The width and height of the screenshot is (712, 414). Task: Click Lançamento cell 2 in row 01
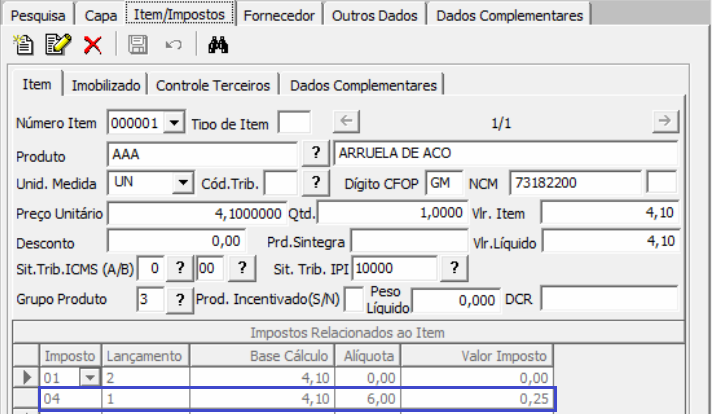point(145,377)
